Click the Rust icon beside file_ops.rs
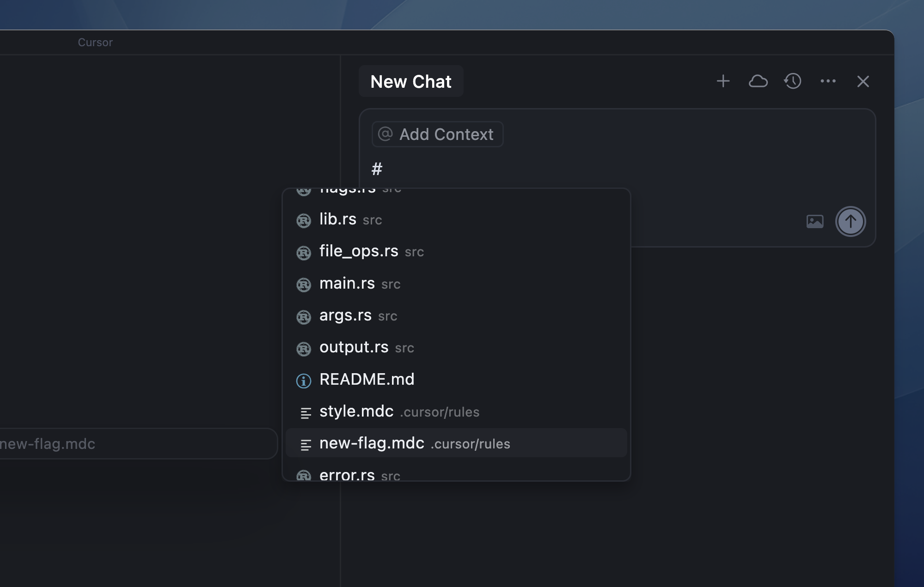924x587 pixels. [x=304, y=253]
